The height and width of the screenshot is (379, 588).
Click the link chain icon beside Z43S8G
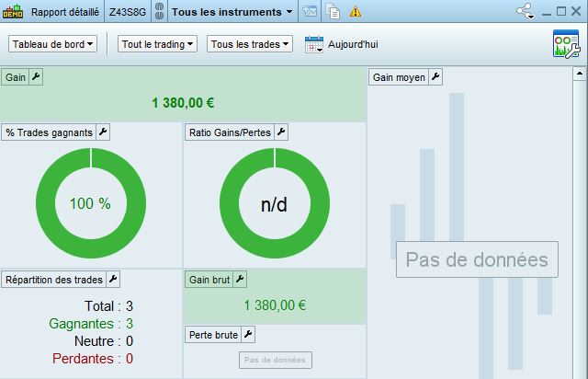(x=159, y=12)
